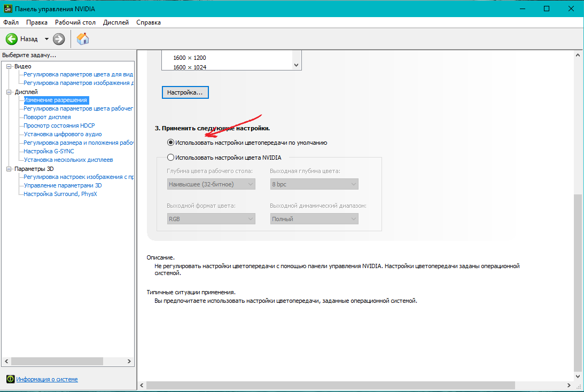Select 1600 × 1200 resolution
The image size is (584, 392).
[x=190, y=58]
